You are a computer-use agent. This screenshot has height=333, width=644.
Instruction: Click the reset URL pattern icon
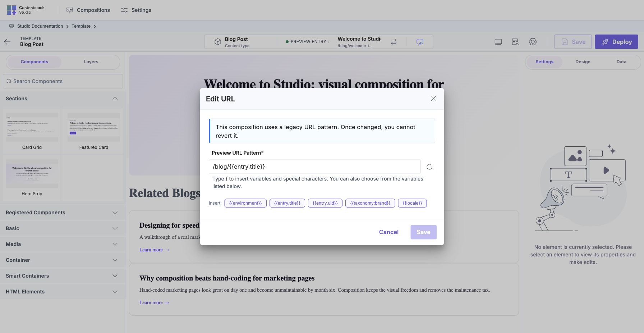tap(429, 167)
